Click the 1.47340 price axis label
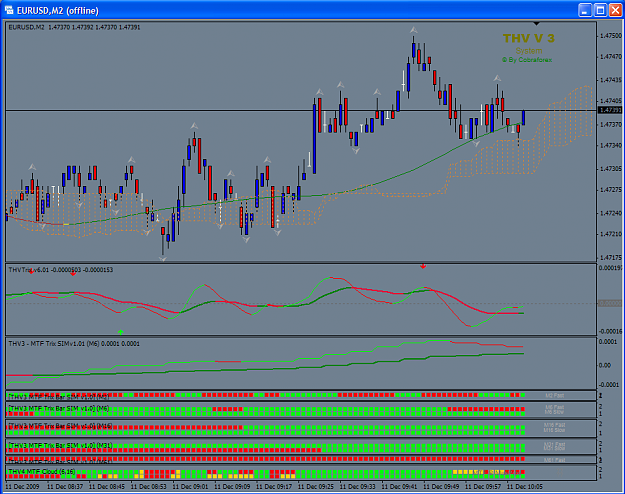Screen dimensions: 625x494 click(610, 146)
